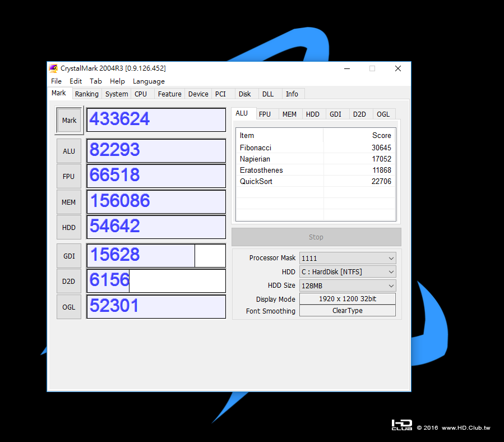Switch to the Info tab
The height and width of the screenshot is (442, 504).
292,94
